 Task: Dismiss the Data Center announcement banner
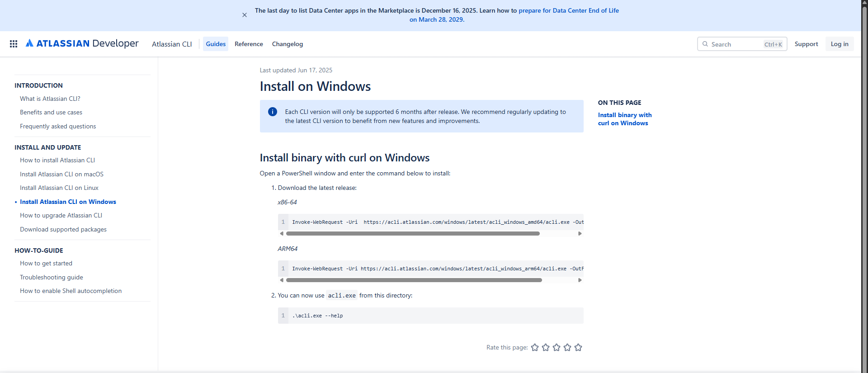point(245,15)
